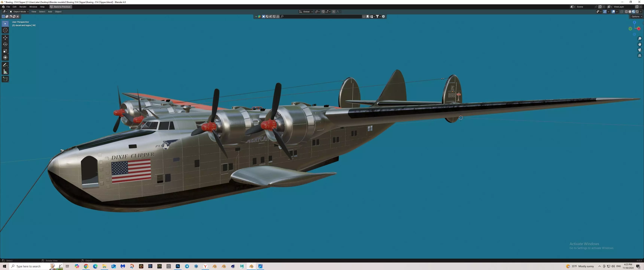644x270 pixels.
Task: Select the Rotate tool
Action: coord(5,44)
